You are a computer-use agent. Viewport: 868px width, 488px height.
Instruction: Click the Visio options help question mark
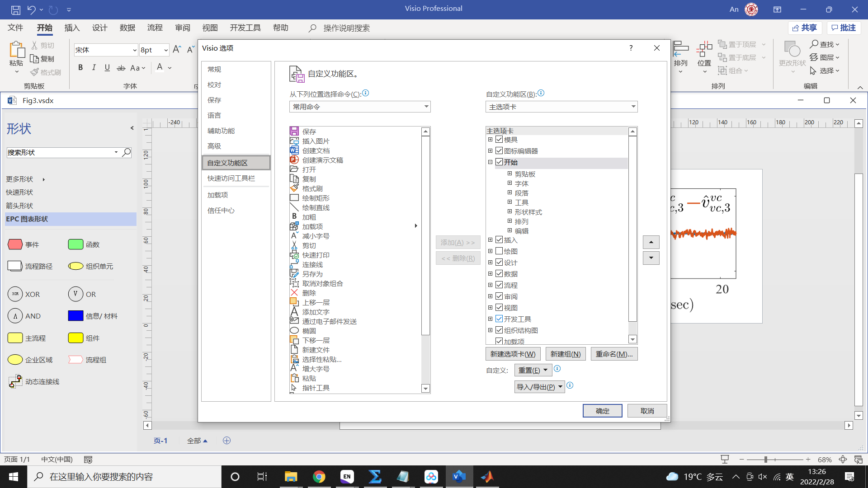pos(631,48)
